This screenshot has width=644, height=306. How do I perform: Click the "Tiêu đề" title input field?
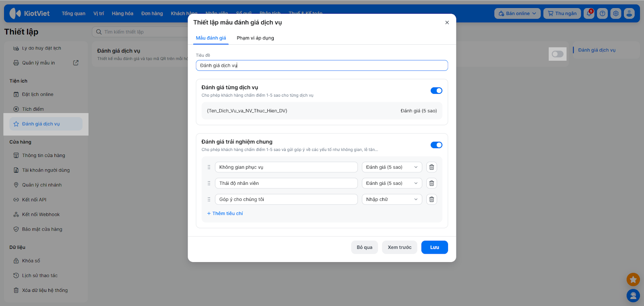click(322, 65)
